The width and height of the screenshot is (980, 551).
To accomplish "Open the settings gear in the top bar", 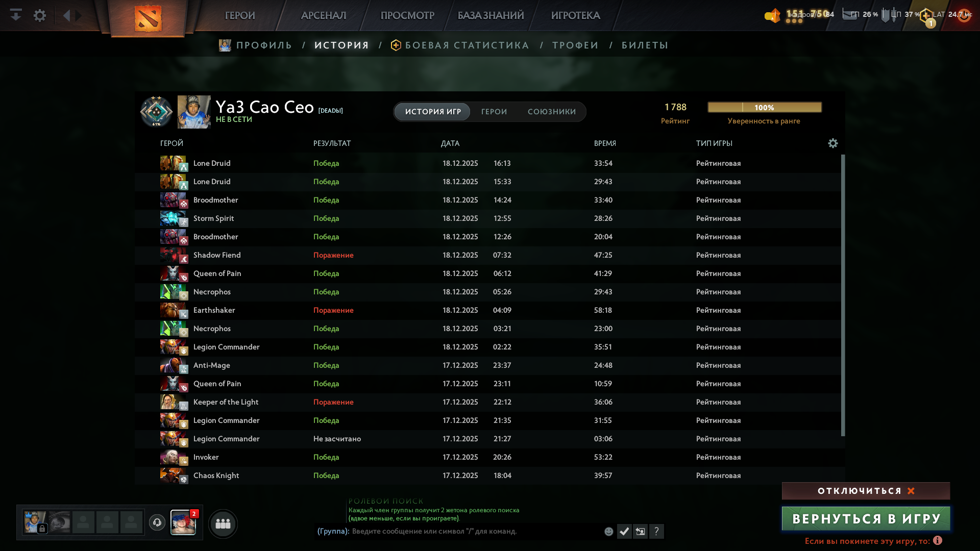I will (x=40, y=15).
